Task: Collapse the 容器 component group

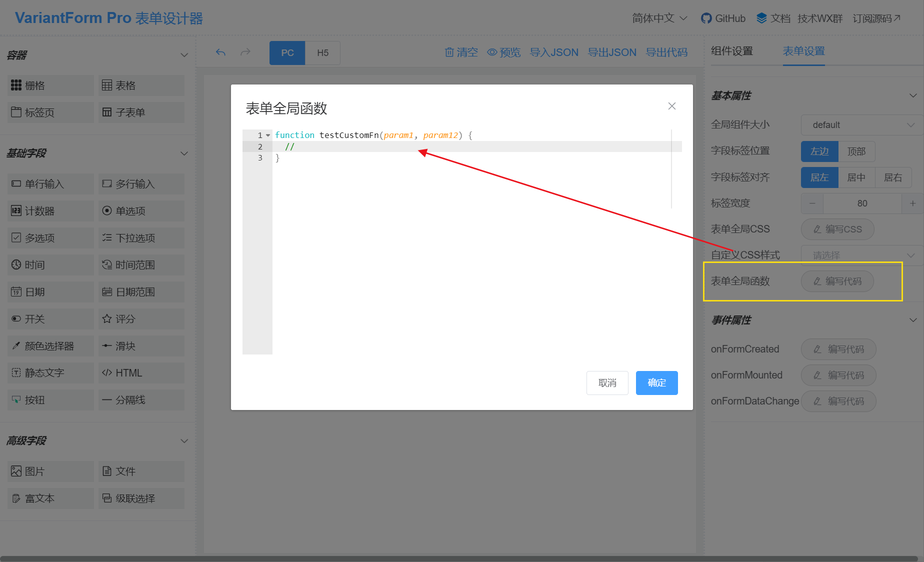Action: (184, 55)
